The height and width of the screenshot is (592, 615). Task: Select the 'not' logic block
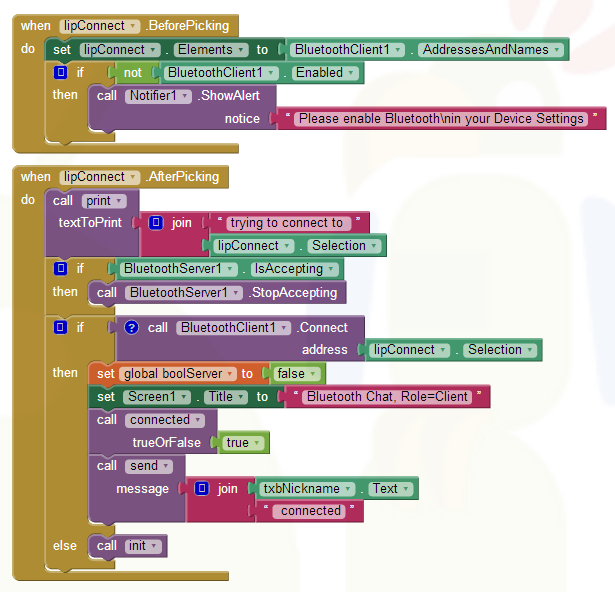point(132,73)
